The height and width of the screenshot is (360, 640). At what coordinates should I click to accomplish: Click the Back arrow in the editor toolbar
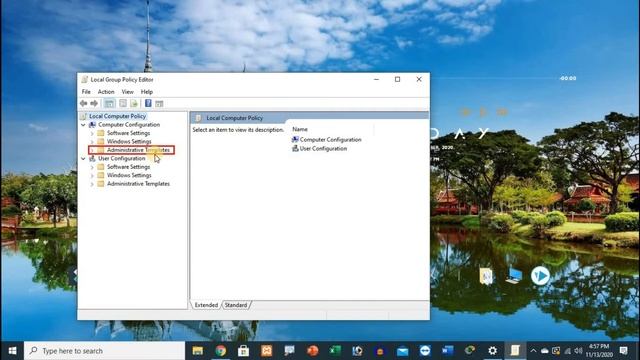[x=84, y=103]
